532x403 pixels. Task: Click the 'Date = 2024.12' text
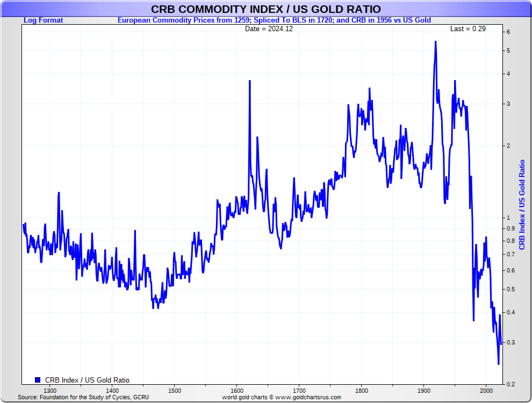(269, 29)
